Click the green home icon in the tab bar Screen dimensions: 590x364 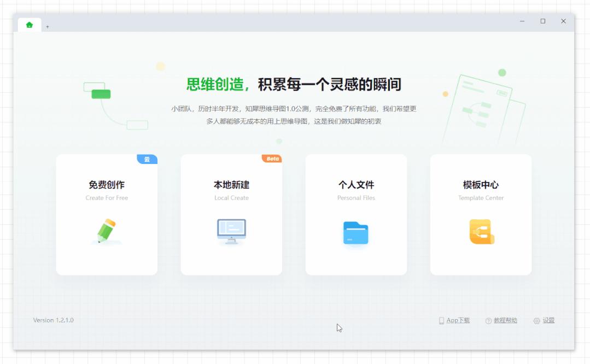30,24
